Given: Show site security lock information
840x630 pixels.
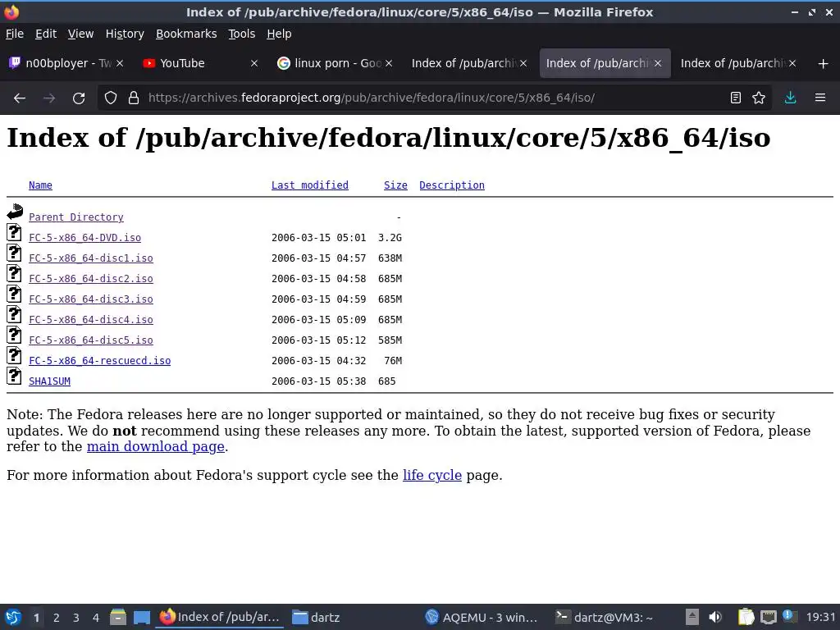Looking at the screenshot, I should [134, 98].
